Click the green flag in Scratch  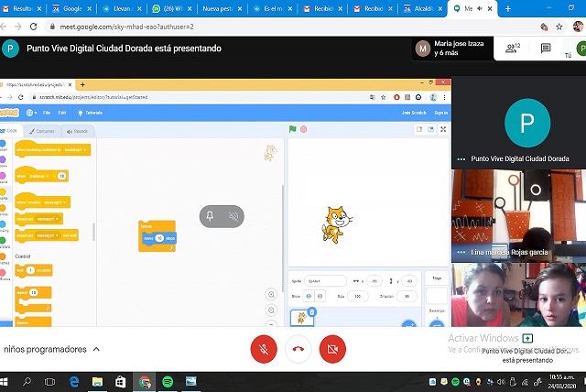pos(293,129)
